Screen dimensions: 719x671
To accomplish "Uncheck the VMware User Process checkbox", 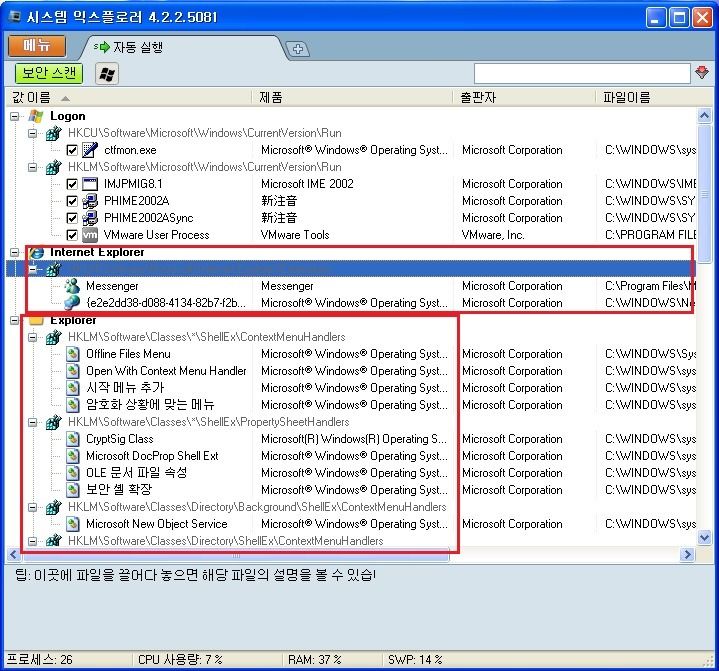I will click(x=72, y=235).
